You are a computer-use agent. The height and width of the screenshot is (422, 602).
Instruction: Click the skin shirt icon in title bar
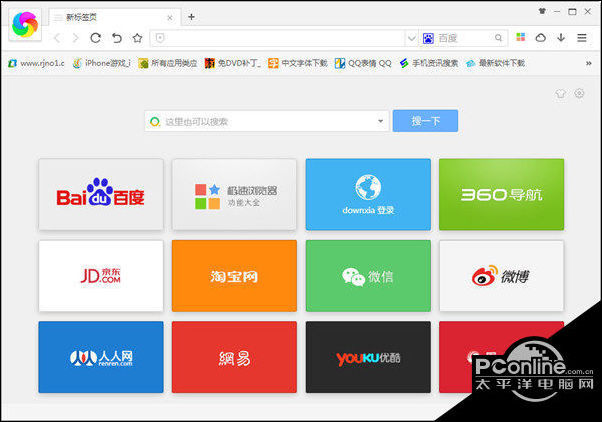(542, 12)
